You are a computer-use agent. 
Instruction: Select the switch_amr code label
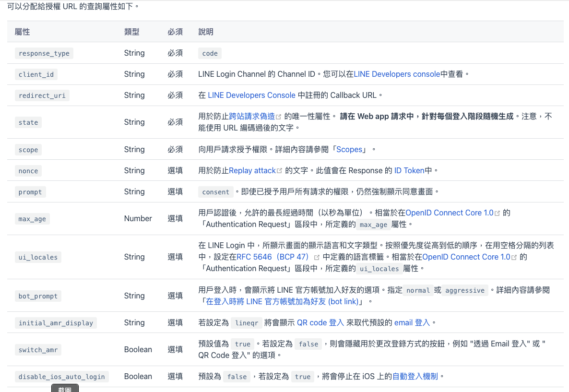coord(38,350)
